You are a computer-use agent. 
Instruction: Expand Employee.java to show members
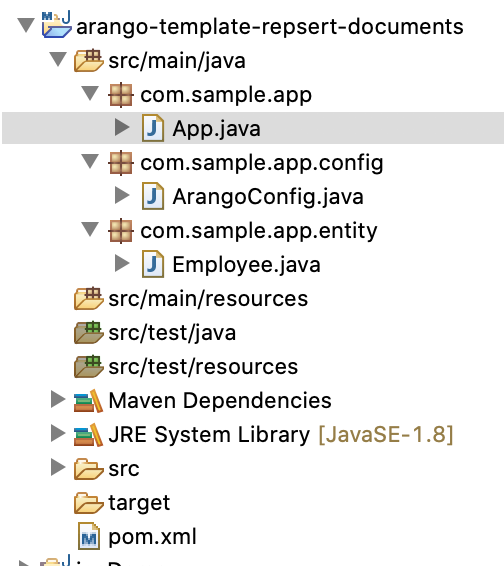122,264
